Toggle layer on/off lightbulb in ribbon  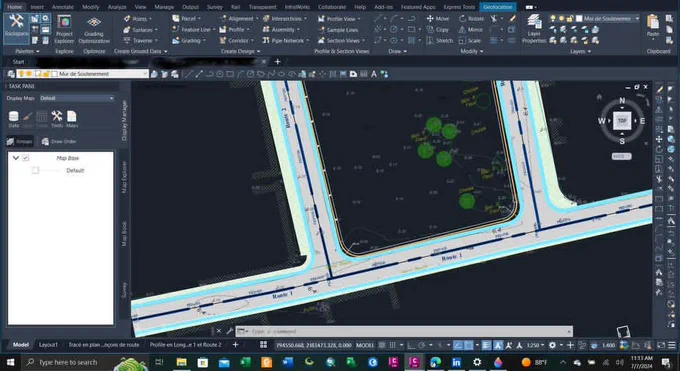pyautogui.click(x=553, y=19)
